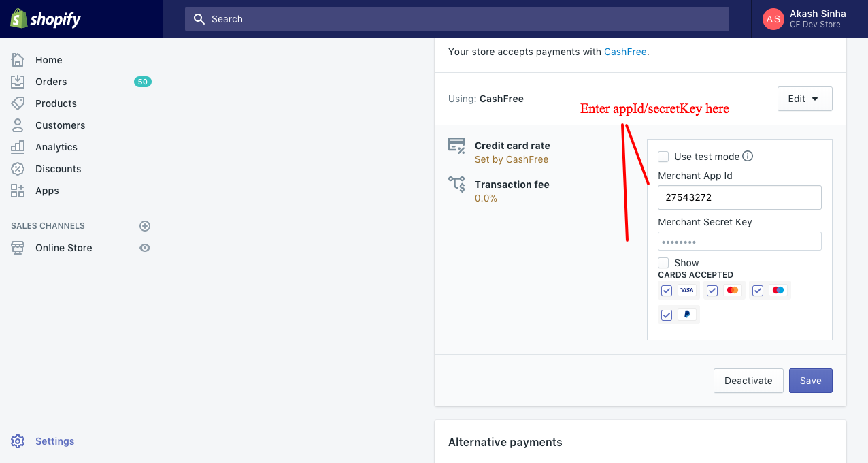The height and width of the screenshot is (463, 868).
Task: Click the Using: CashFree text
Action: (x=486, y=99)
